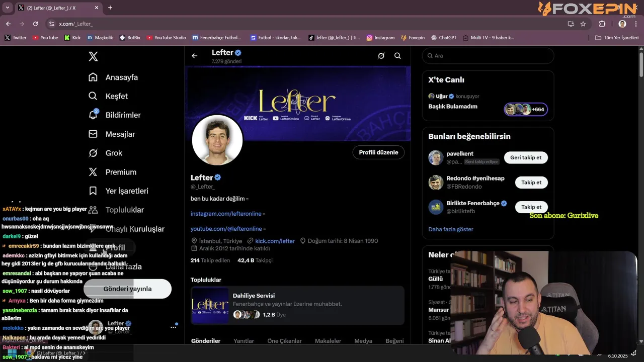The height and width of the screenshot is (362, 644).
Task: Click the Grok icon in profile header
Action: [x=381, y=56]
